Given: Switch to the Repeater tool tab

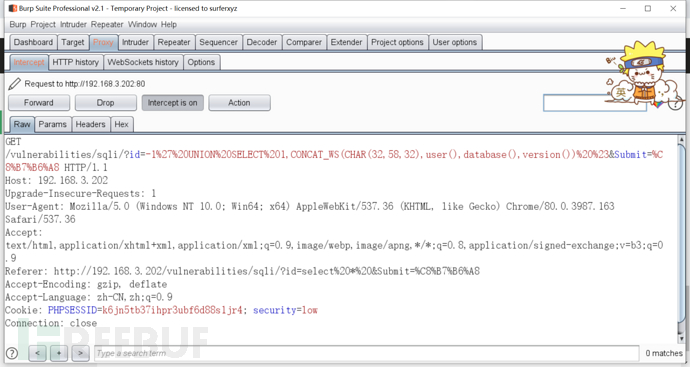Looking at the screenshot, I should 174,42.
